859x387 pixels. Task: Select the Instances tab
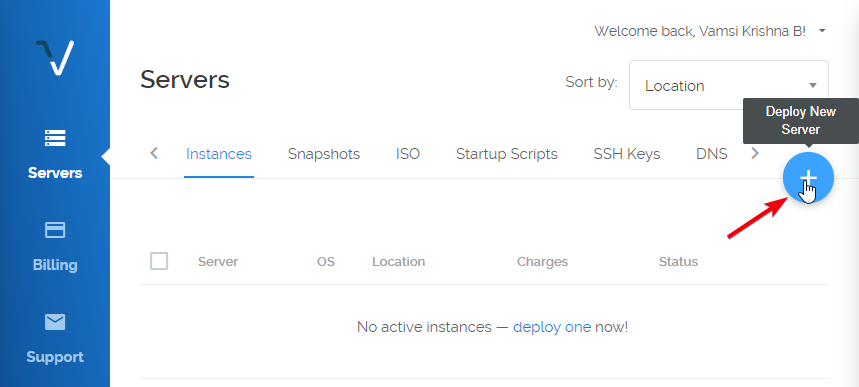pos(219,154)
